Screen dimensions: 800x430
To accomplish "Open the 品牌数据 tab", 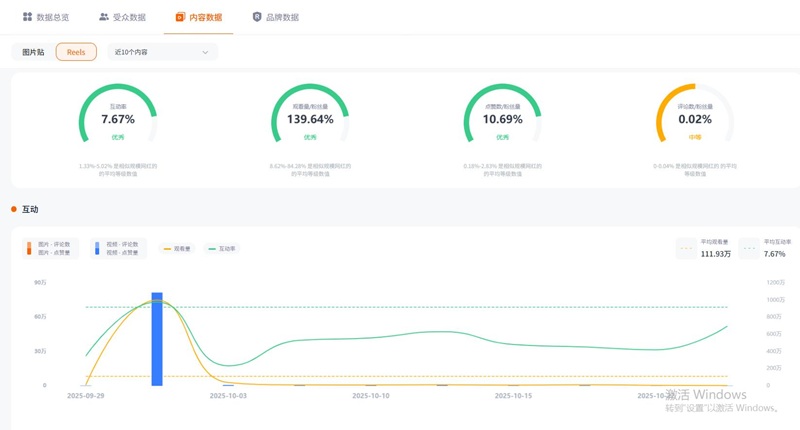I will (276, 17).
